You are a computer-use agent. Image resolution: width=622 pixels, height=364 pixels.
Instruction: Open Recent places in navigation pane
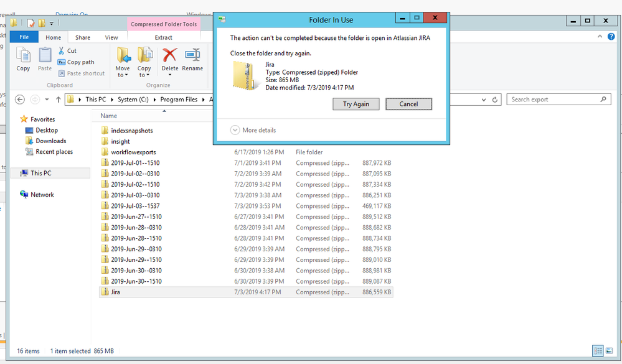coord(49,151)
